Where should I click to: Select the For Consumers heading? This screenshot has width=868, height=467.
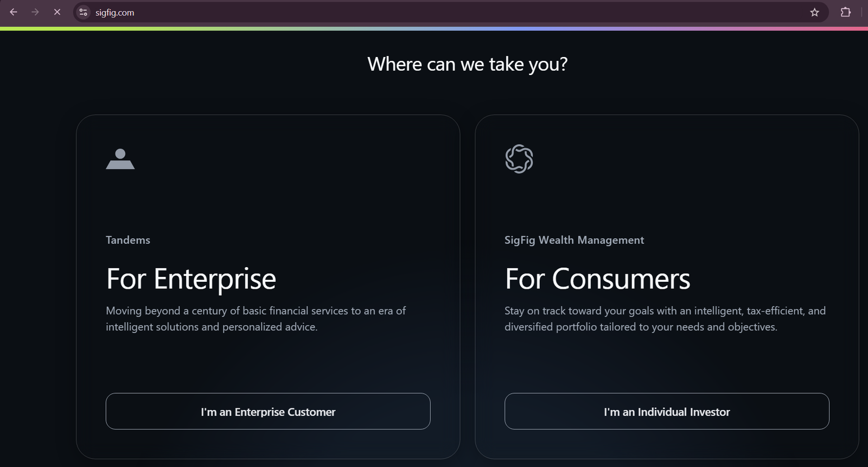[597, 279]
